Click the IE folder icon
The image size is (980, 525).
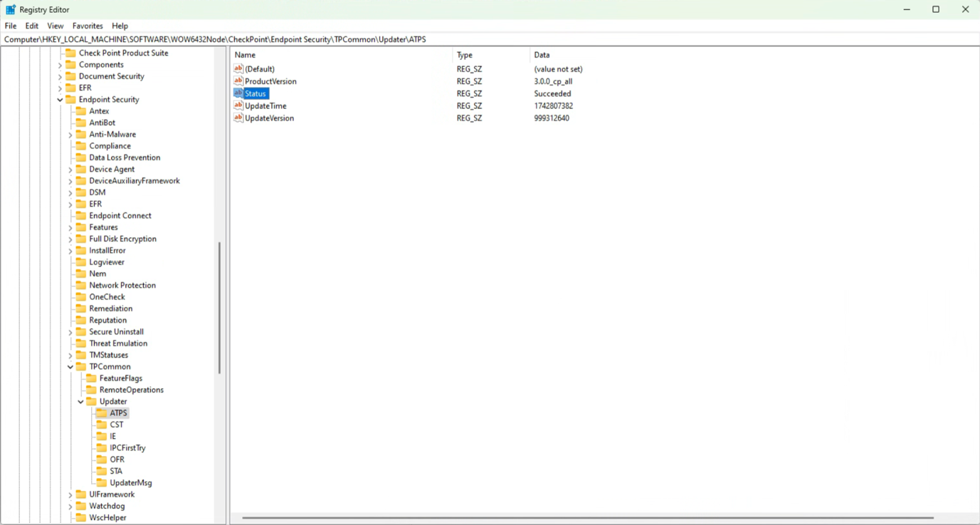[x=102, y=436]
